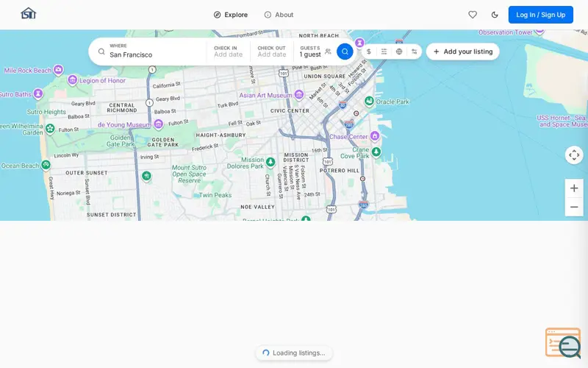Open the Explore page

[x=231, y=15]
